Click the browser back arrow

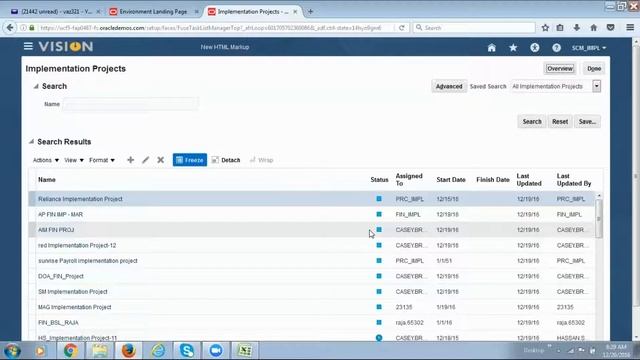pyautogui.click(x=10, y=28)
